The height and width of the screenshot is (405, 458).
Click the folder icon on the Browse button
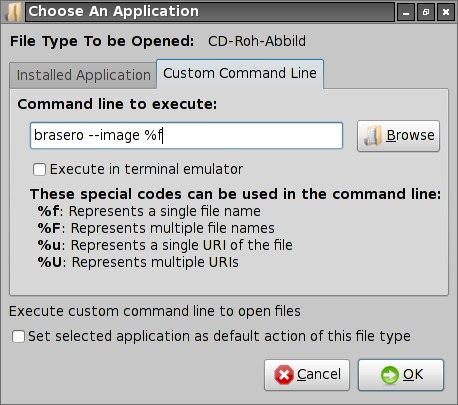click(373, 136)
